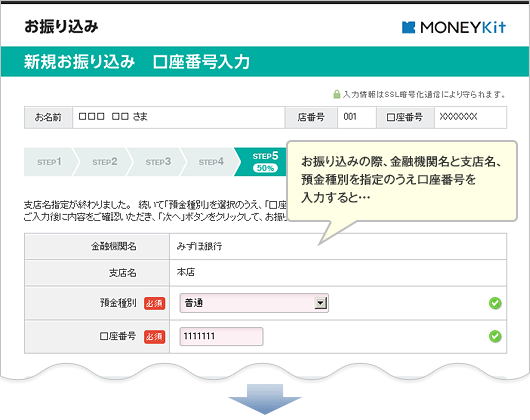Click the name value □□□ □□ さま
530x420 pixels.
click(x=113, y=117)
